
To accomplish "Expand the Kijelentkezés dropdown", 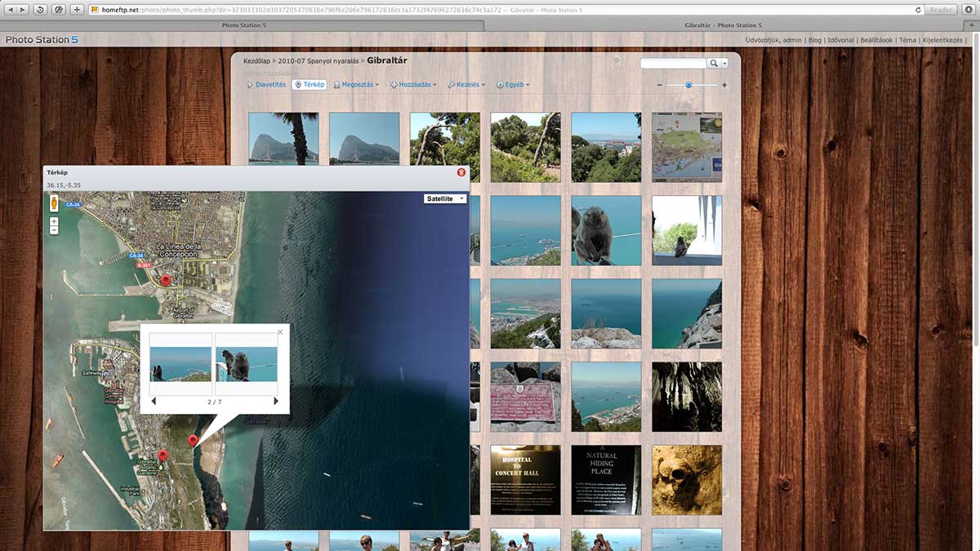I will click(944, 40).
